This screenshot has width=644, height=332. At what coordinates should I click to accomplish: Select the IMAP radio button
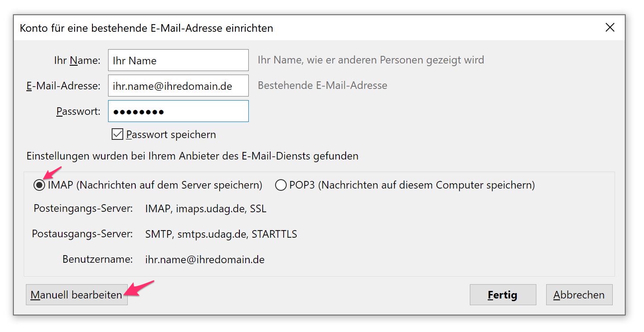[39, 185]
